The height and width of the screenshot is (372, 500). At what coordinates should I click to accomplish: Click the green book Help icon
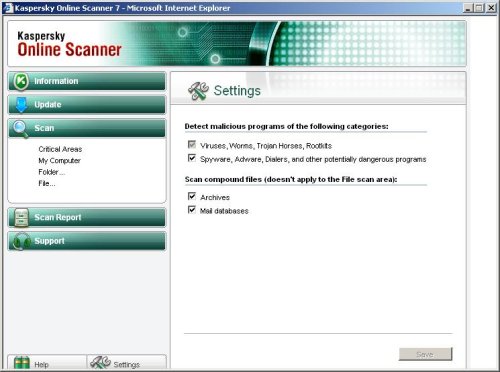[x=22, y=363]
